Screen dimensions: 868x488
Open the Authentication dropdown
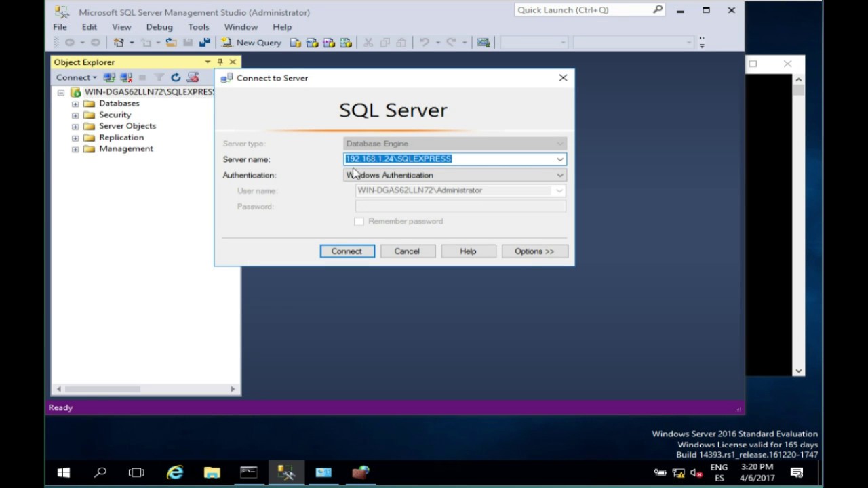coord(454,175)
